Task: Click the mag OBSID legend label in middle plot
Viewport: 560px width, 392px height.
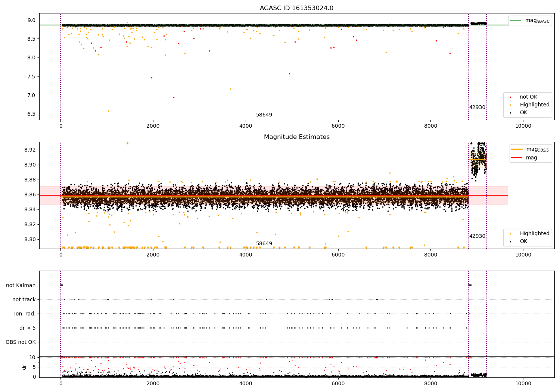Action: click(538, 149)
